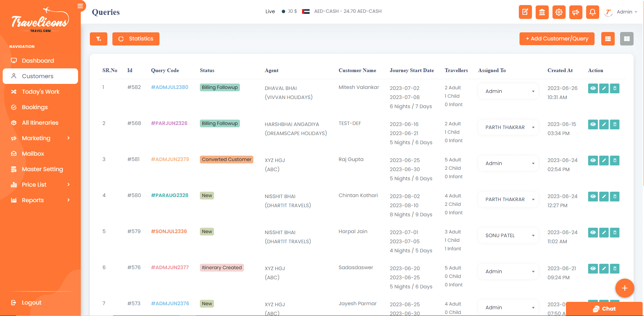Open the settings gear icon in header
Image resolution: width=644 pixels, height=316 pixels.
[x=559, y=12]
